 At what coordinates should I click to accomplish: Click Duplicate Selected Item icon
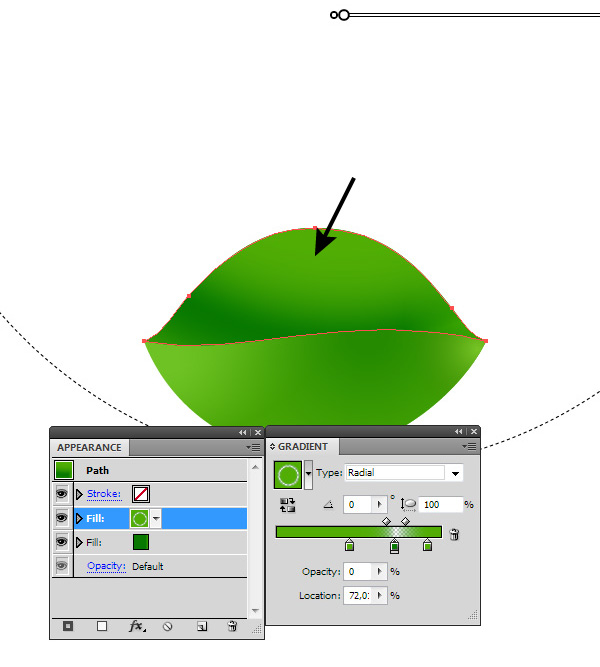[x=201, y=627]
